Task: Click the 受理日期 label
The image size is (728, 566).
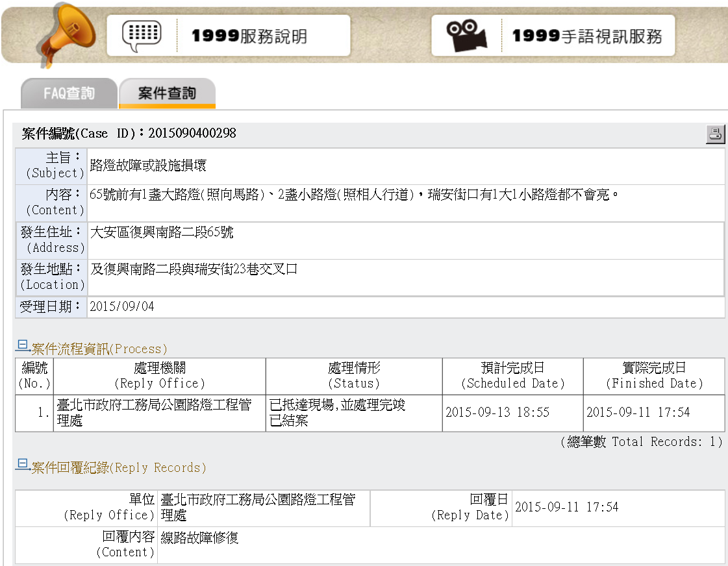Action: [x=49, y=306]
